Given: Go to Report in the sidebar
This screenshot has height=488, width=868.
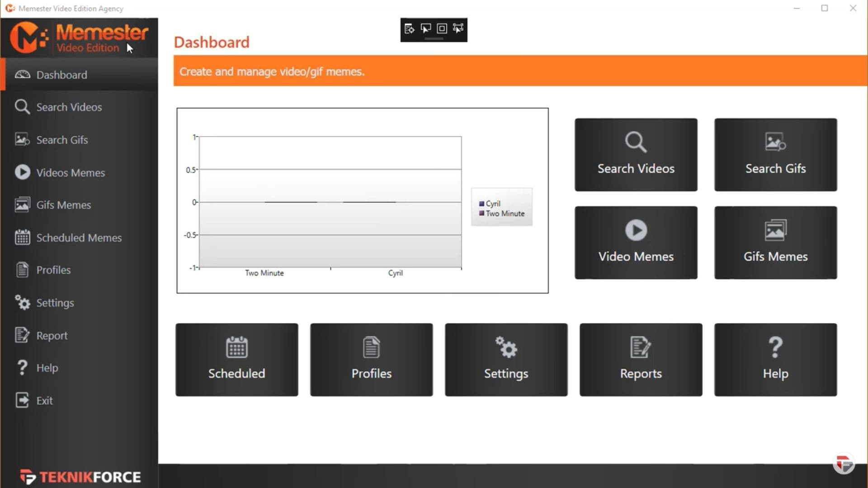Looking at the screenshot, I should 79,335.
